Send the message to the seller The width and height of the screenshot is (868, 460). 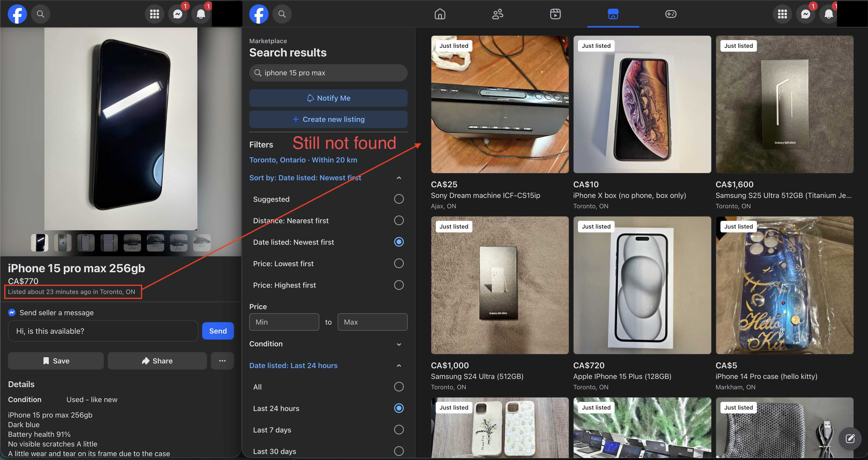coord(218,331)
